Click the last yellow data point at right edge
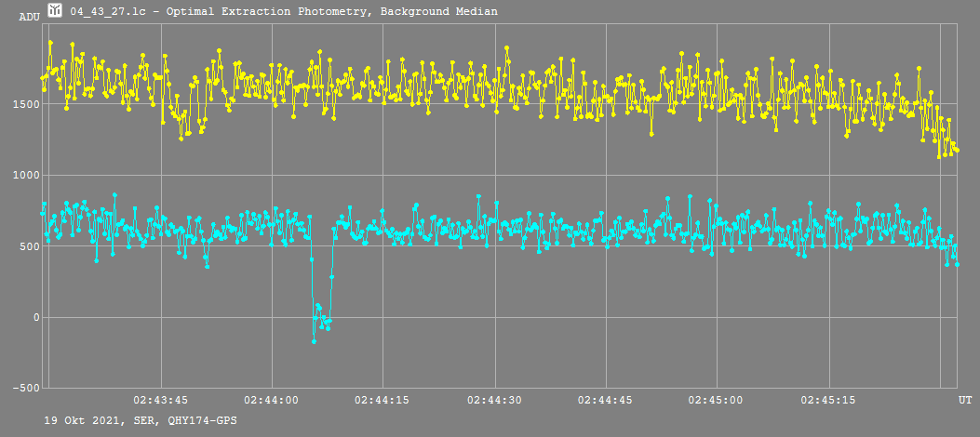The height and width of the screenshot is (437, 980). pos(957,151)
